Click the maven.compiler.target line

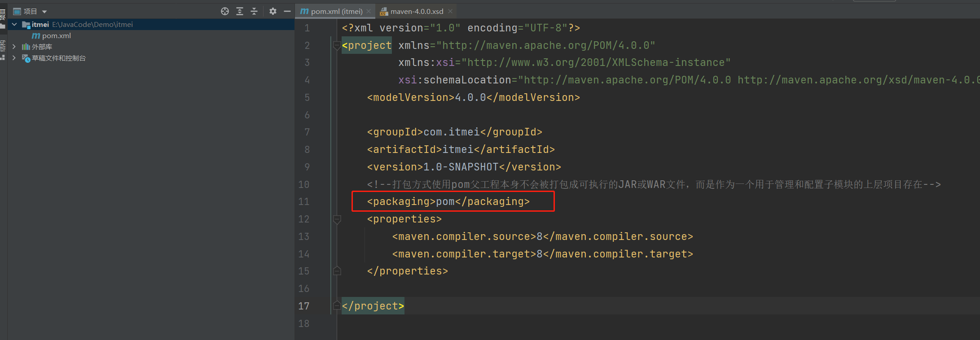(x=543, y=254)
